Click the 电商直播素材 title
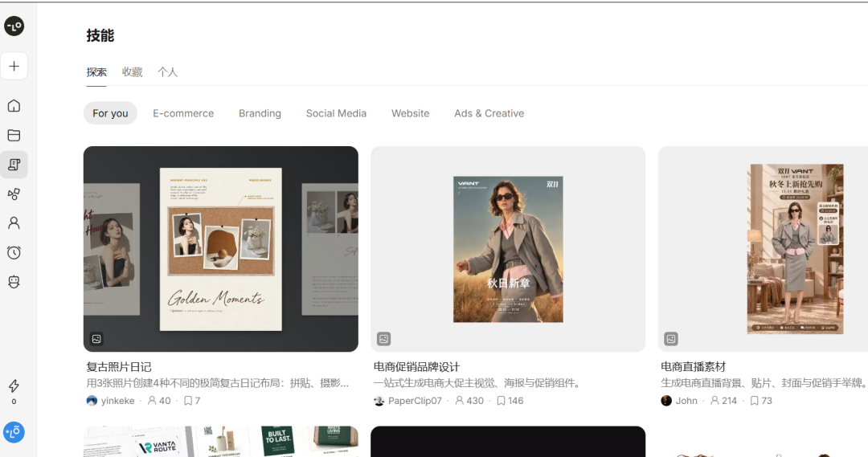The image size is (868, 457). tap(693, 367)
